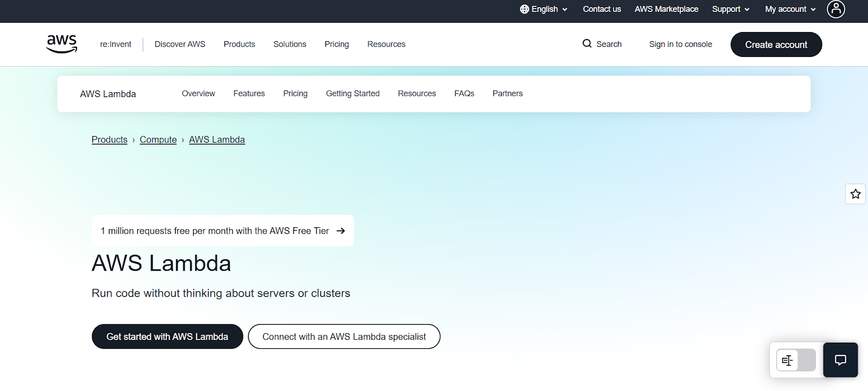Switch to the Features tab
This screenshot has height=391, width=868.
pos(249,94)
